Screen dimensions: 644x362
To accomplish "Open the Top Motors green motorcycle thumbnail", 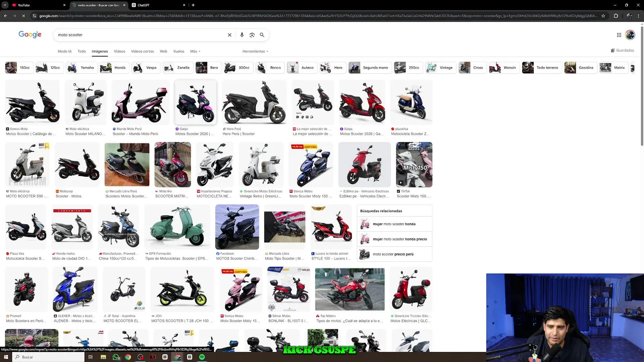I will [350, 289].
